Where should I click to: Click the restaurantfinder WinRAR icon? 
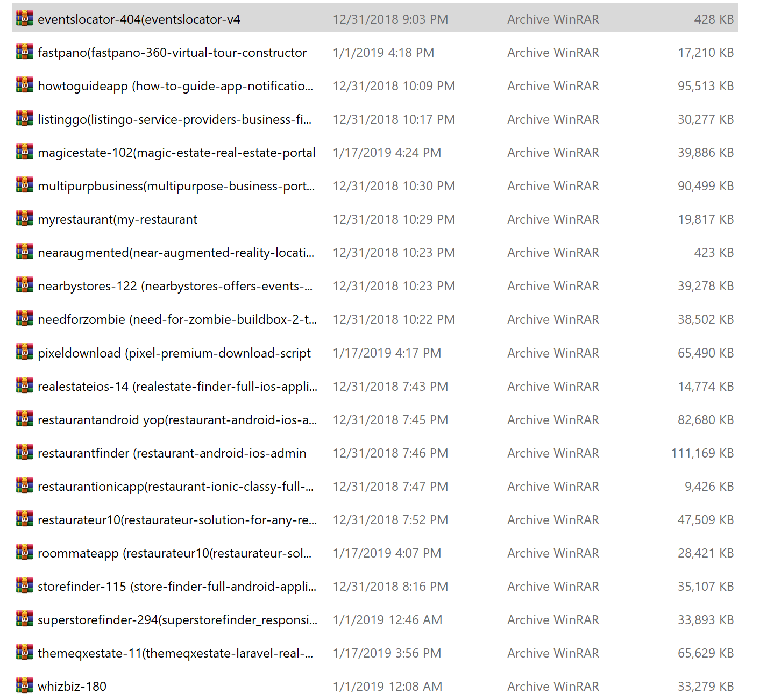(x=25, y=452)
